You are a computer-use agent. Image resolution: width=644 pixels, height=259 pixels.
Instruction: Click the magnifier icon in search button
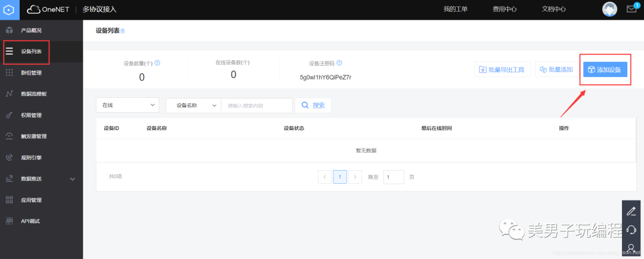coord(305,105)
